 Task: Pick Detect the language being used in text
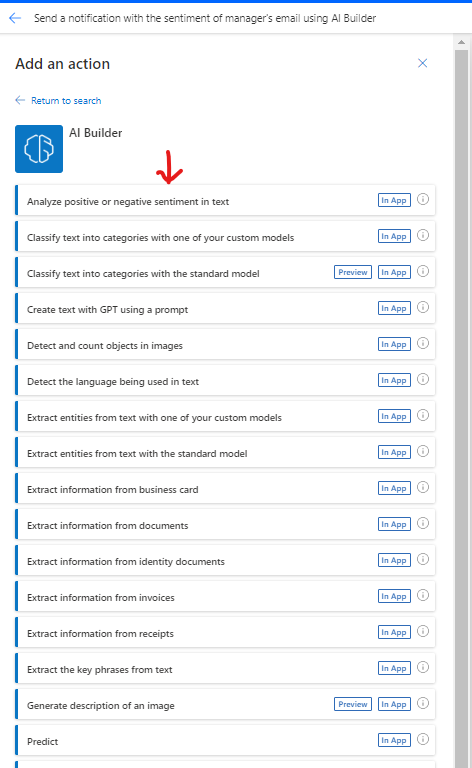[225, 381]
